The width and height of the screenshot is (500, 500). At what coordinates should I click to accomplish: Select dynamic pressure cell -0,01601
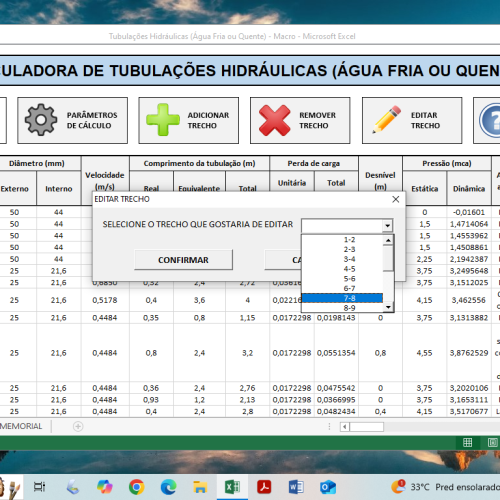469,212
